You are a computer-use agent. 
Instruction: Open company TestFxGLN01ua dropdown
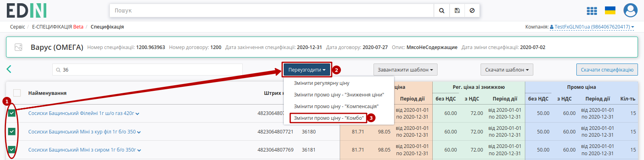pos(592,27)
